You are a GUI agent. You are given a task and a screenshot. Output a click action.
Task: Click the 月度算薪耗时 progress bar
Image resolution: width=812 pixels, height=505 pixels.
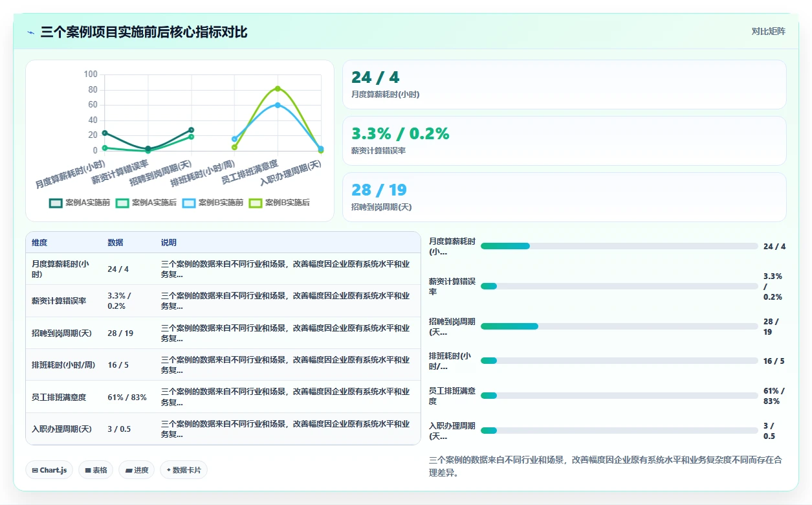pyautogui.click(x=619, y=246)
